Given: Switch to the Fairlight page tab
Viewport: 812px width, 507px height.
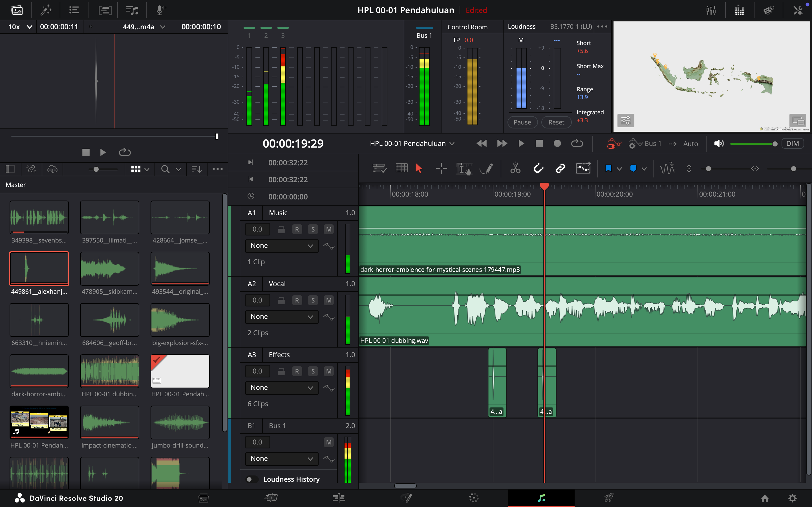Looking at the screenshot, I should [541, 498].
